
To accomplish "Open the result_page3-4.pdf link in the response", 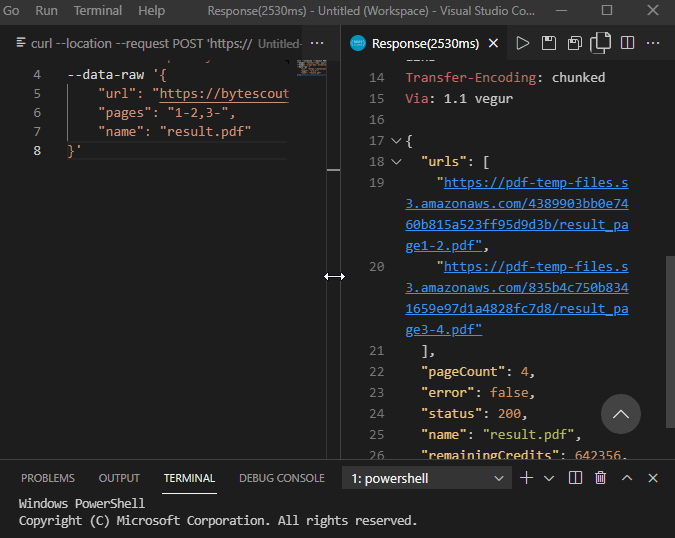I will click(x=517, y=298).
